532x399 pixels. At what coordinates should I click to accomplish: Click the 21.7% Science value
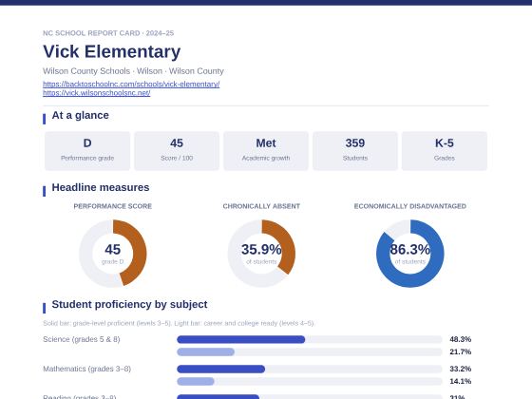pos(461,351)
